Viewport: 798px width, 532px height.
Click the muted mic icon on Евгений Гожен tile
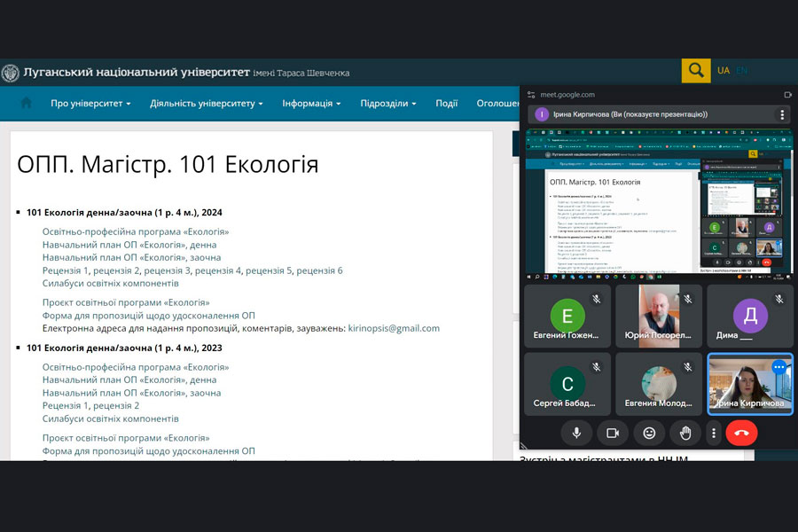click(597, 300)
